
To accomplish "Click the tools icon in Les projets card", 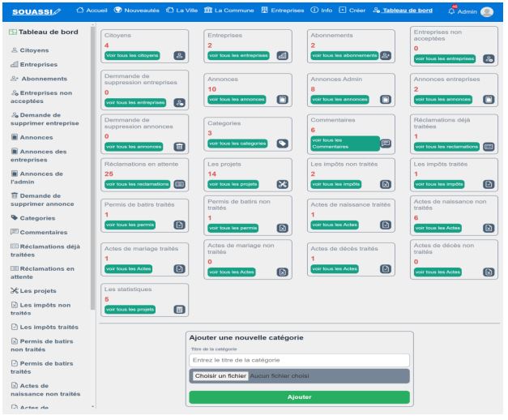I will (x=282, y=184).
